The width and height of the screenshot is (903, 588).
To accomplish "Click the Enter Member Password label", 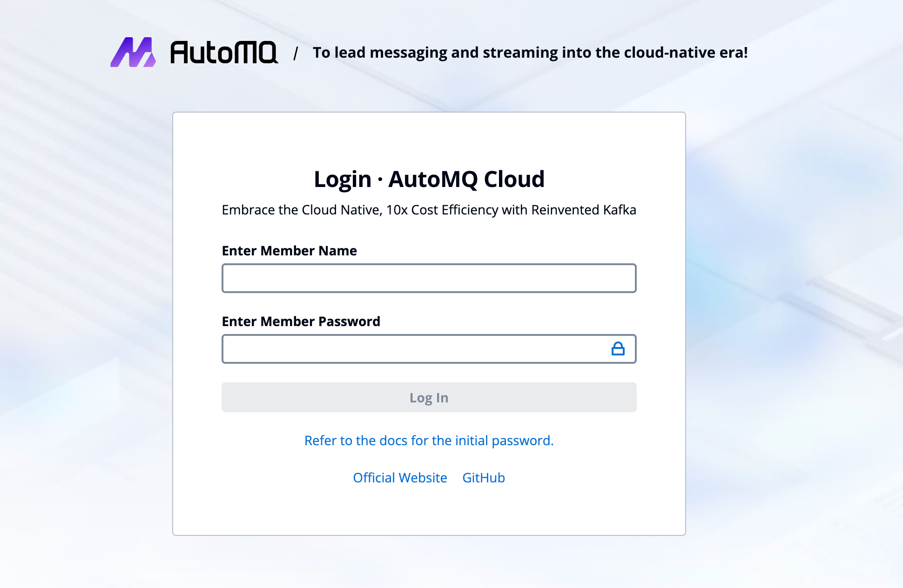I will pyautogui.click(x=301, y=321).
